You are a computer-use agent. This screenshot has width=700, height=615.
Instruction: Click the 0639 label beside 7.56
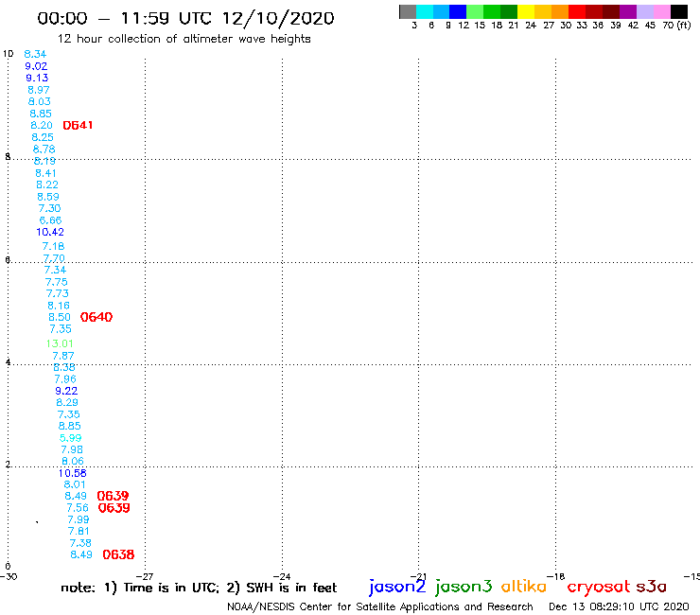pyautogui.click(x=114, y=508)
